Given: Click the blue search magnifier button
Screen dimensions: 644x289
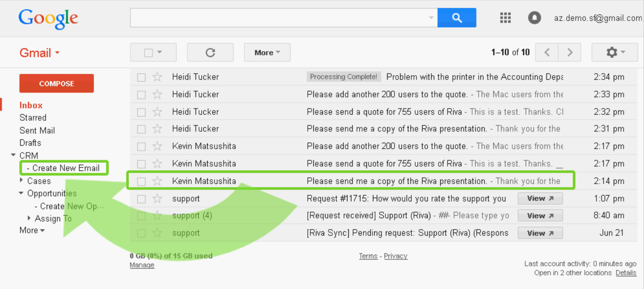Looking at the screenshot, I should [x=457, y=18].
